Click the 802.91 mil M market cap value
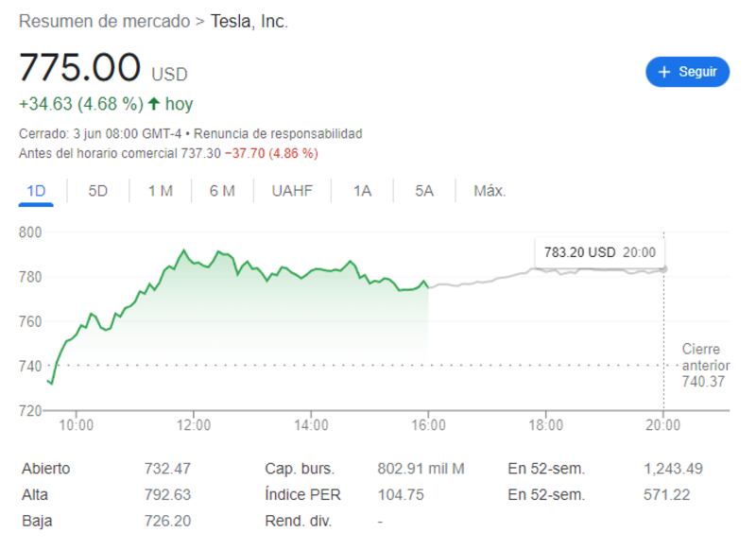The width and height of the screenshot is (756, 550). (419, 469)
